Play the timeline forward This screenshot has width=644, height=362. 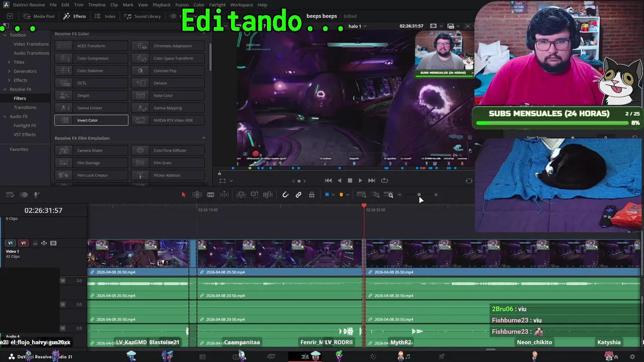(360, 180)
